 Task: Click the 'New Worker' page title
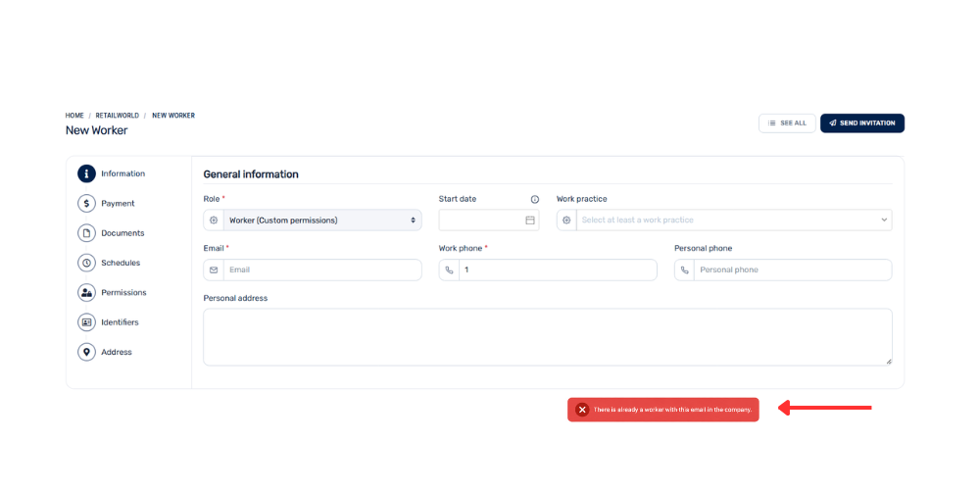(96, 130)
